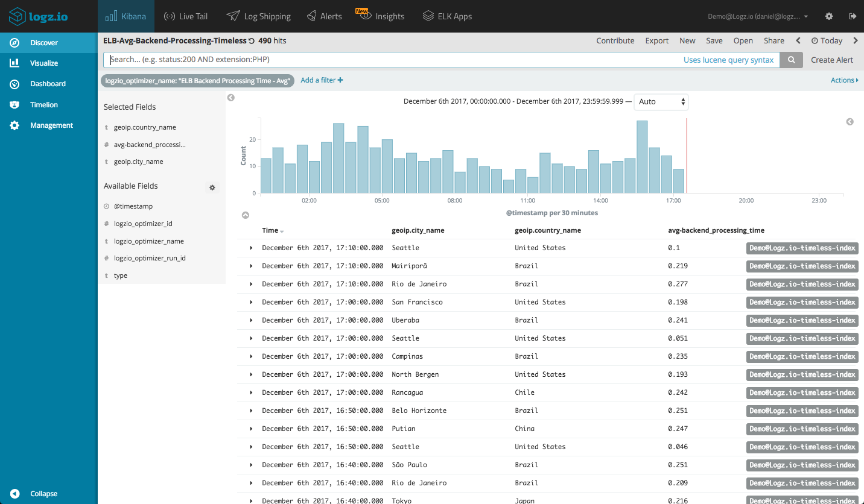Click the Contribute button
Image resolution: width=864 pixels, height=504 pixels.
pyautogui.click(x=615, y=41)
